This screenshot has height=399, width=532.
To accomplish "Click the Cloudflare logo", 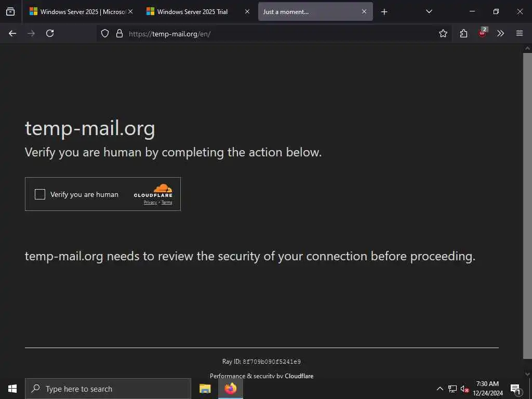I will (153, 191).
